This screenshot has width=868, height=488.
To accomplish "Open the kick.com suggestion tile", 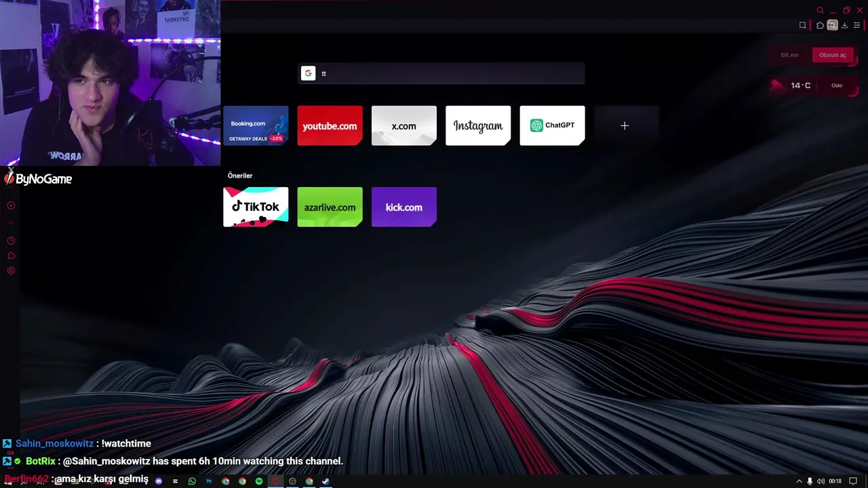I will point(404,207).
